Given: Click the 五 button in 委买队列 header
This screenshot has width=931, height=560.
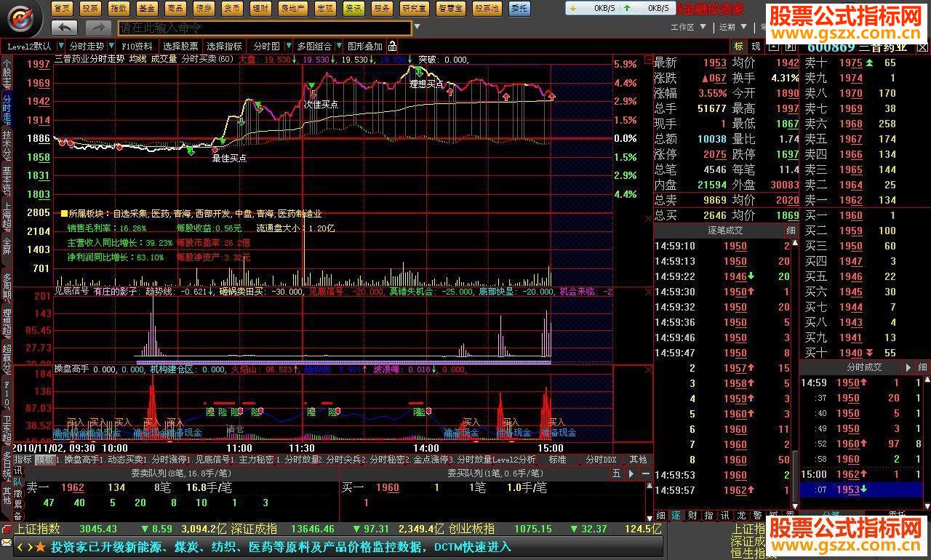Looking at the screenshot, I should coord(616,473).
